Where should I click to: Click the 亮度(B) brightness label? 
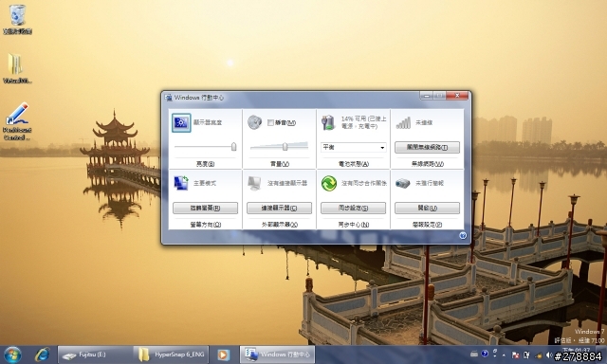(205, 164)
